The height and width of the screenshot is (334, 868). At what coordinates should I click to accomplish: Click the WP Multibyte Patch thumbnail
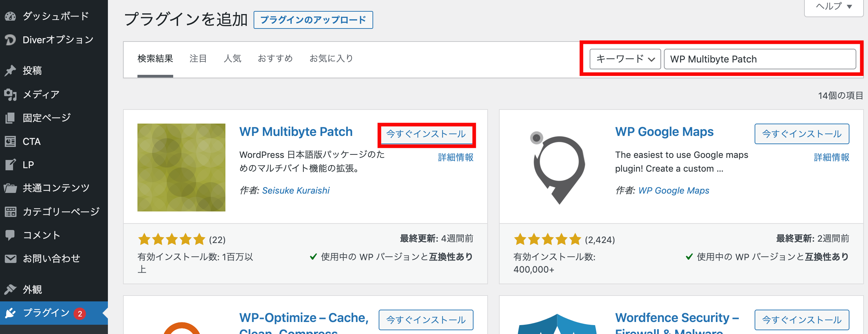181,168
